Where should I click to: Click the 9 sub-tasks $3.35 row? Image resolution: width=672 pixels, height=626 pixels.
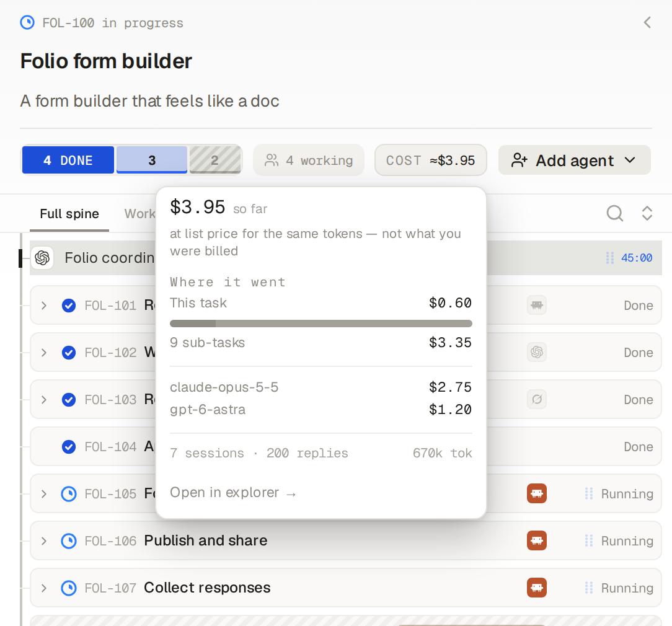click(x=321, y=343)
